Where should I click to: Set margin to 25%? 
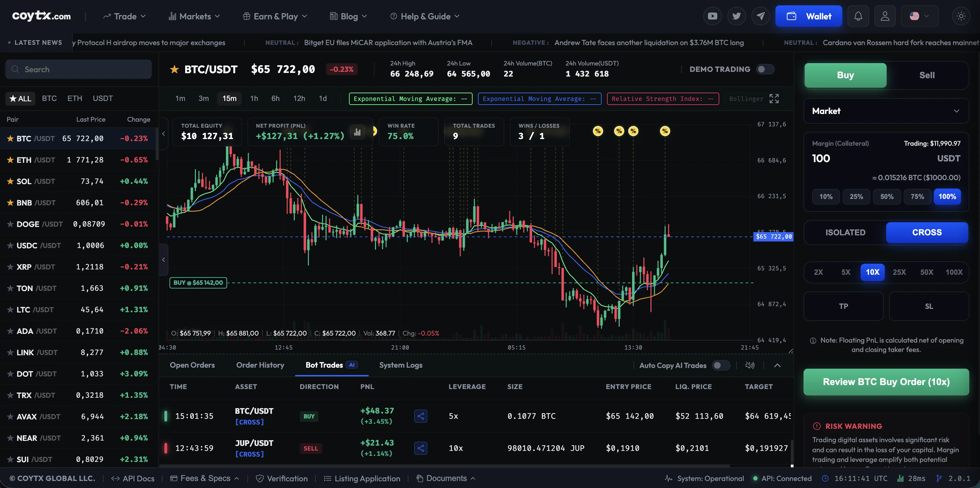pyautogui.click(x=856, y=197)
